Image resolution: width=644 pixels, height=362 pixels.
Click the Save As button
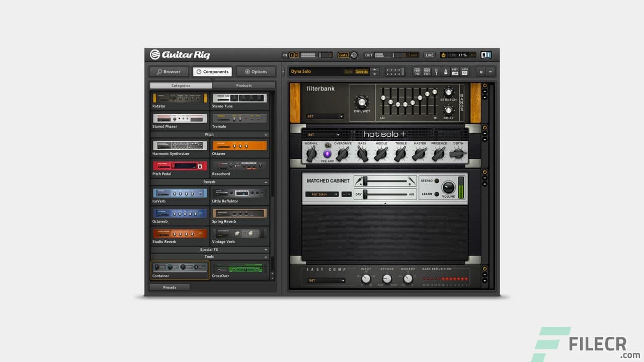point(362,71)
